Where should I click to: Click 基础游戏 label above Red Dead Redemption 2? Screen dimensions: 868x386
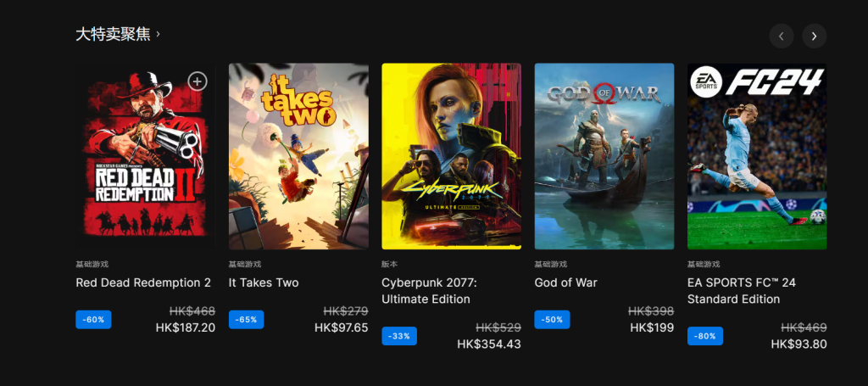(x=92, y=264)
